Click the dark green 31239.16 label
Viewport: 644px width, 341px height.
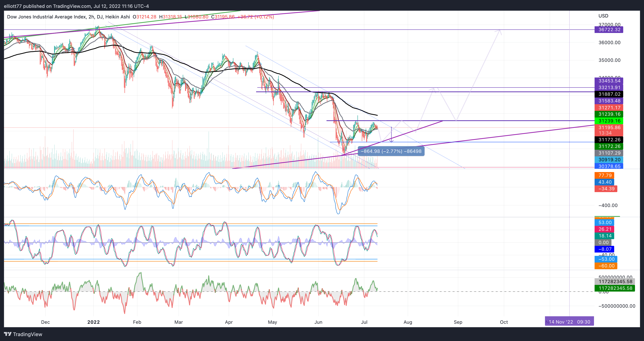point(609,114)
